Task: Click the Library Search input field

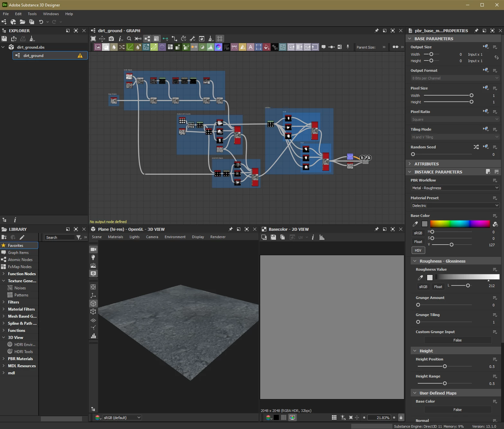Action: click(x=60, y=238)
